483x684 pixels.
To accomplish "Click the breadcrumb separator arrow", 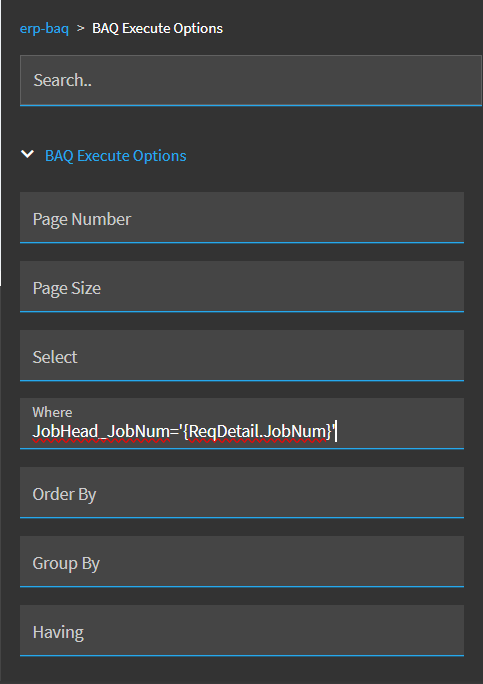I will 80,28.
